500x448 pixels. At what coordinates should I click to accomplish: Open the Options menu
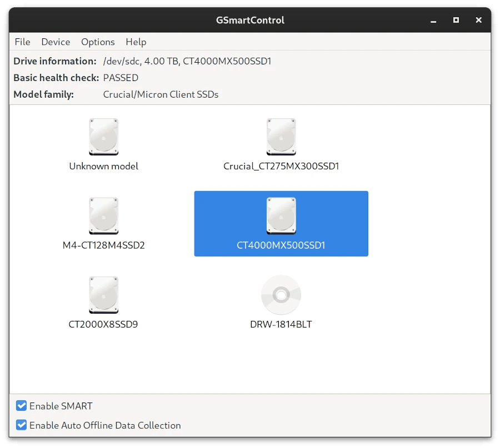point(98,42)
